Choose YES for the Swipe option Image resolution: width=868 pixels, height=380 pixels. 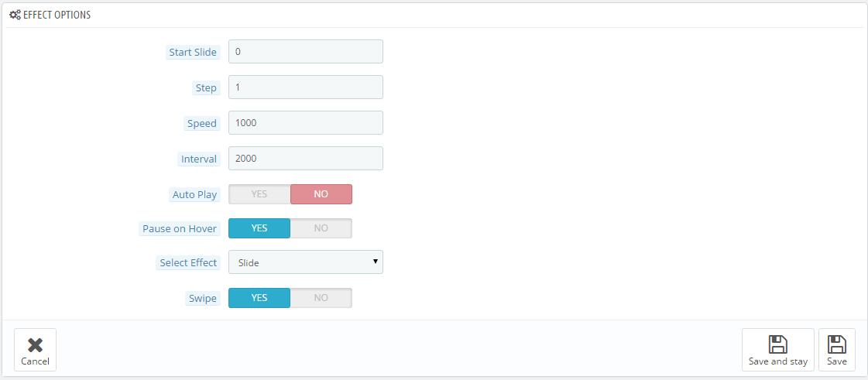coord(259,298)
